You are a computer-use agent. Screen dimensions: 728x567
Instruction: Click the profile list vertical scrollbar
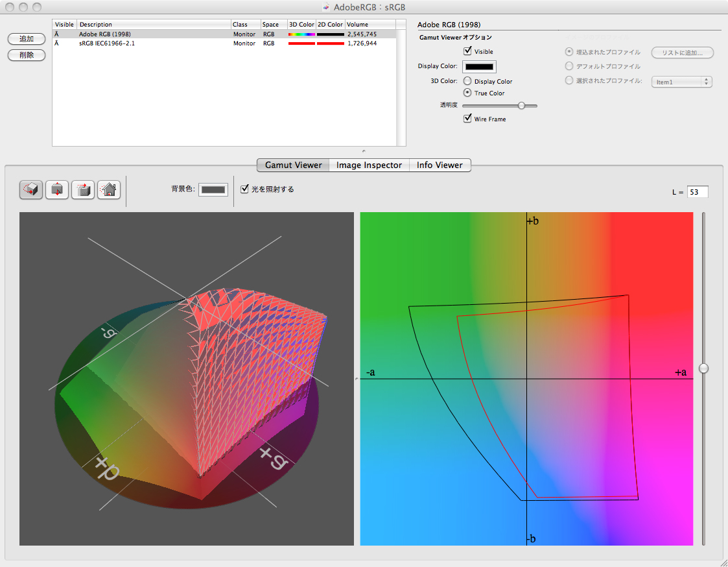[401, 88]
